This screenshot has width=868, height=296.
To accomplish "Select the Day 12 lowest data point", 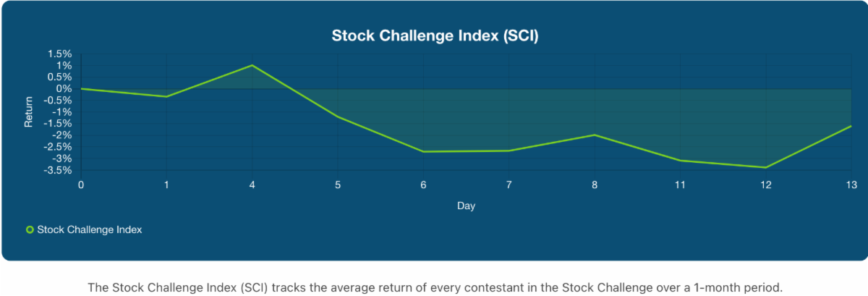I will 766,167.
